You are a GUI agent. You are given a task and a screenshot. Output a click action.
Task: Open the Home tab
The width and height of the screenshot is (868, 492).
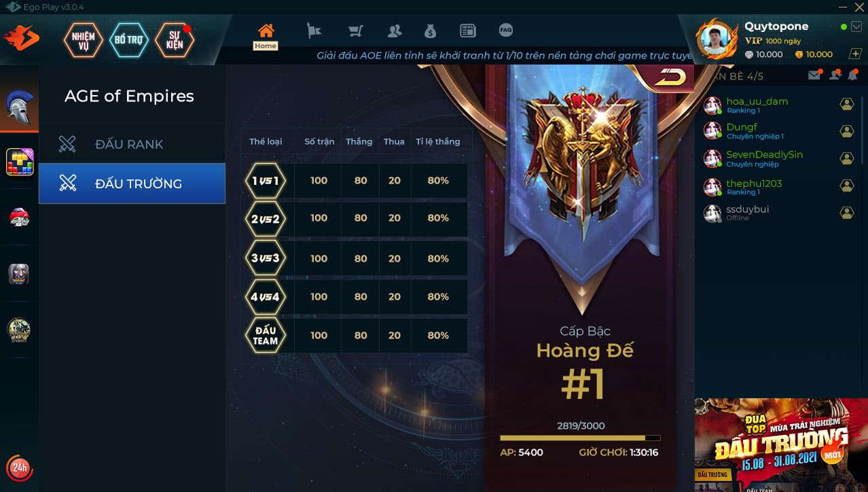266,36
